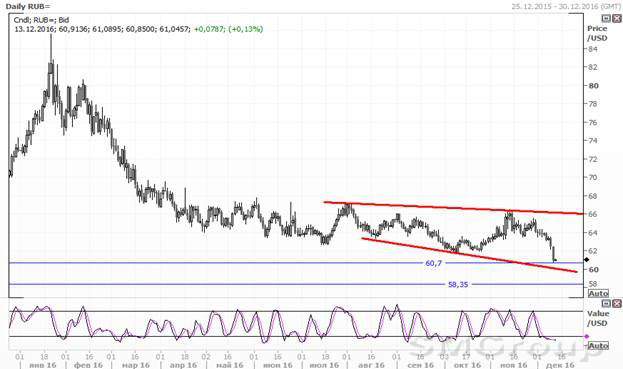Toggle Auto scaling for the oscillator axis

point(598,346)
